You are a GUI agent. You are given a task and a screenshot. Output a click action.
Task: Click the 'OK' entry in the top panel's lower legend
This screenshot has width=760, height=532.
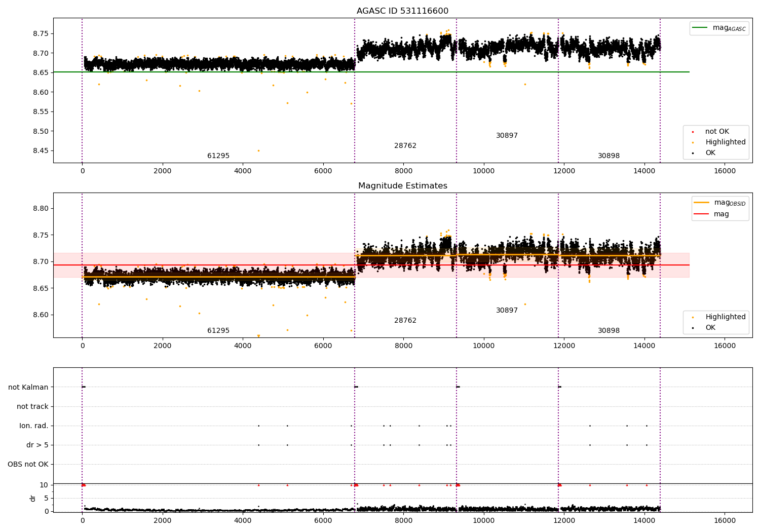(710, 153)
